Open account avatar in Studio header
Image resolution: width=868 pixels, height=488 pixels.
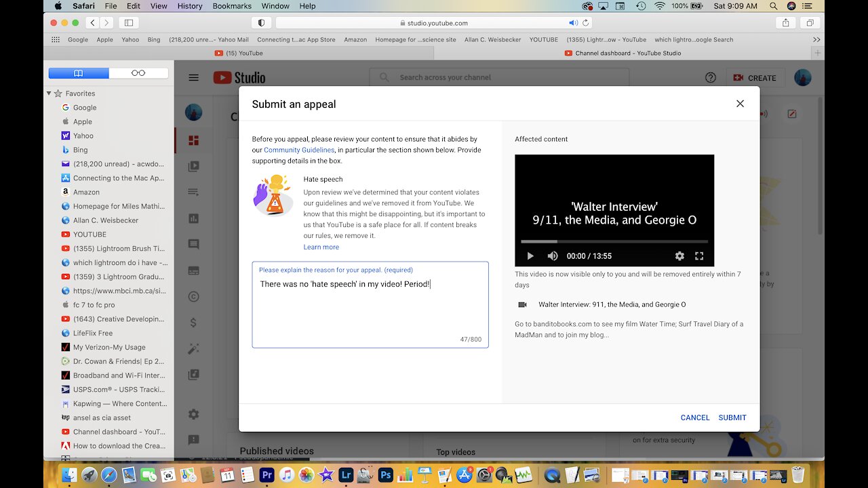803,78
